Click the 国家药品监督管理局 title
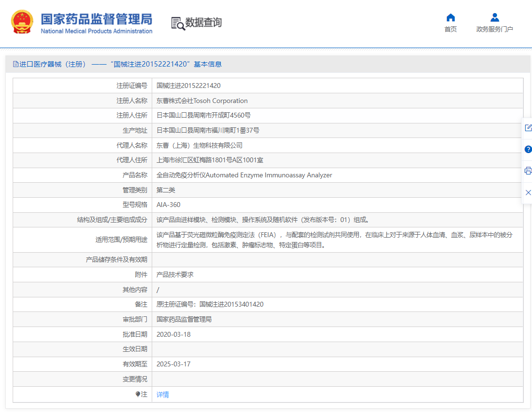This screenshot has height=414, width=532. click(x=97, y=19)
